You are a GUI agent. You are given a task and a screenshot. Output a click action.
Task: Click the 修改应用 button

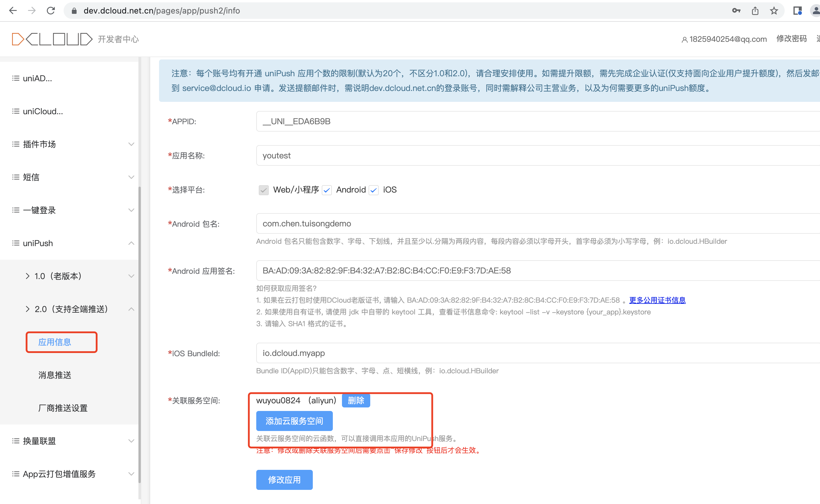coord(284,480)
